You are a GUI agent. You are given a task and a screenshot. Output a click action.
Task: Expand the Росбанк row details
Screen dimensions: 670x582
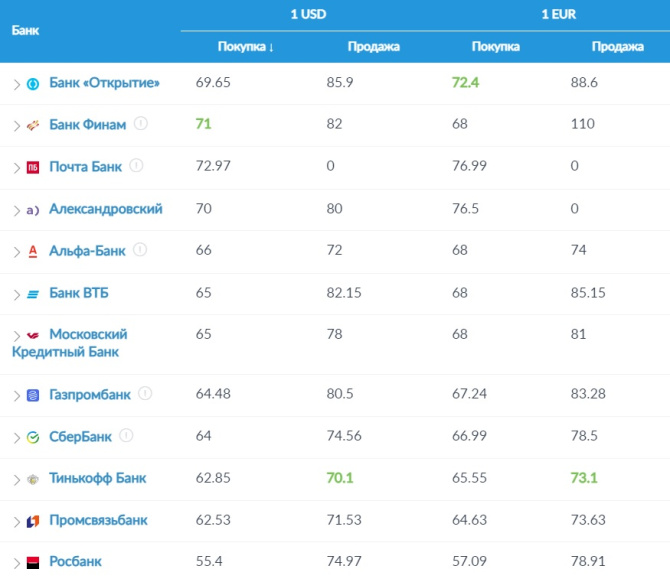click(x=16, y=563)
